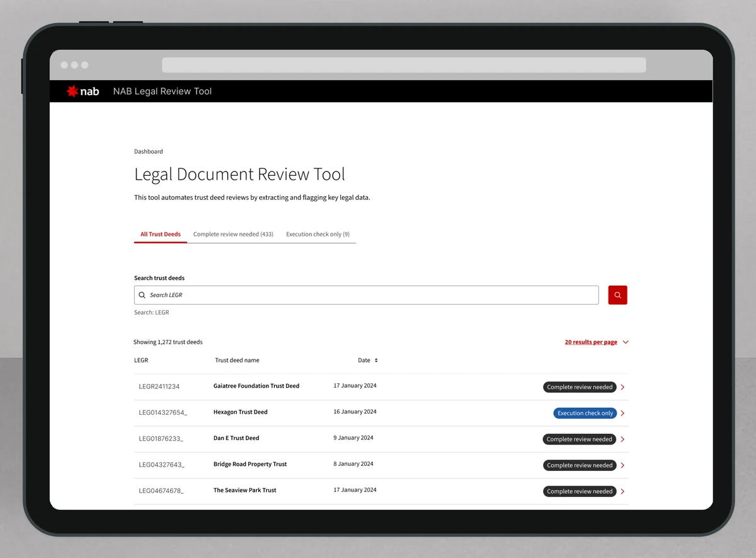Open Bridge Road Property Trust row chevron
This screenshot has width=756, height=558.
click(x=622, y=465)
